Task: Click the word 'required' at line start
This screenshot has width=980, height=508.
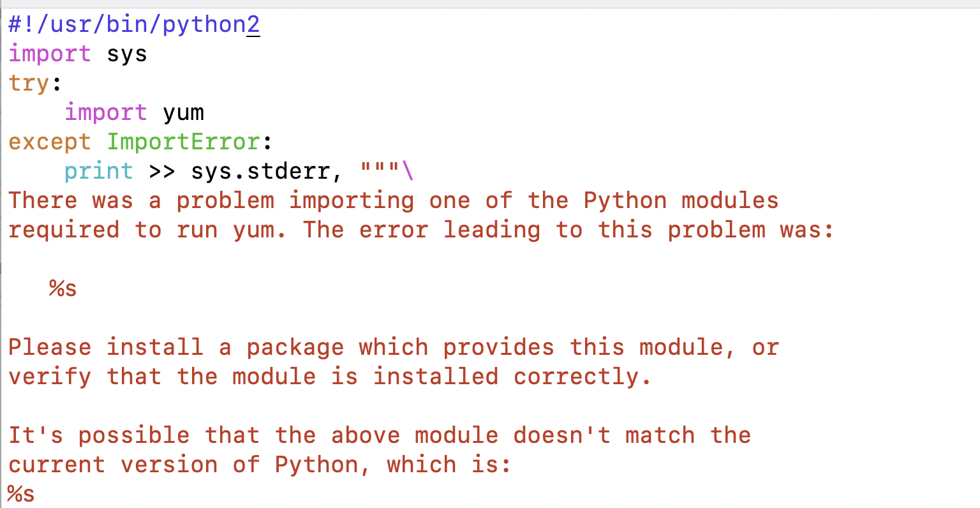Action: click(64, 230)
